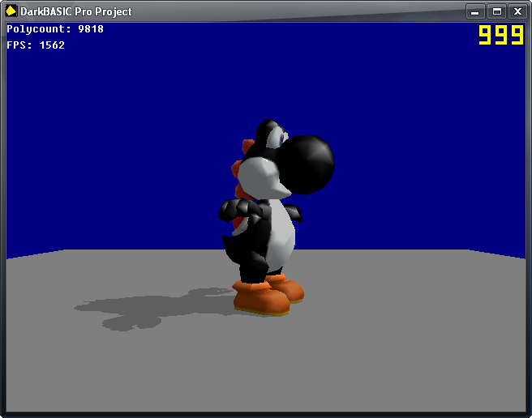Minimize the DarkBASIC Pro Project window

[475, 11]
